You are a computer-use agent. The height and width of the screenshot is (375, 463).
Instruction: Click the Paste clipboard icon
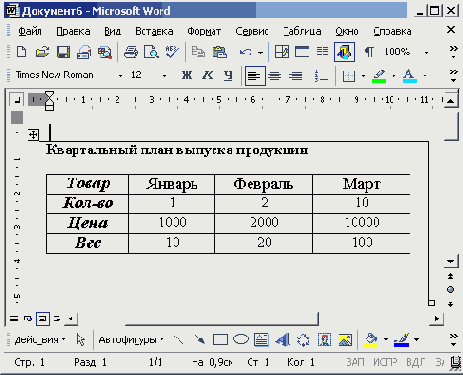pos(219,52)
